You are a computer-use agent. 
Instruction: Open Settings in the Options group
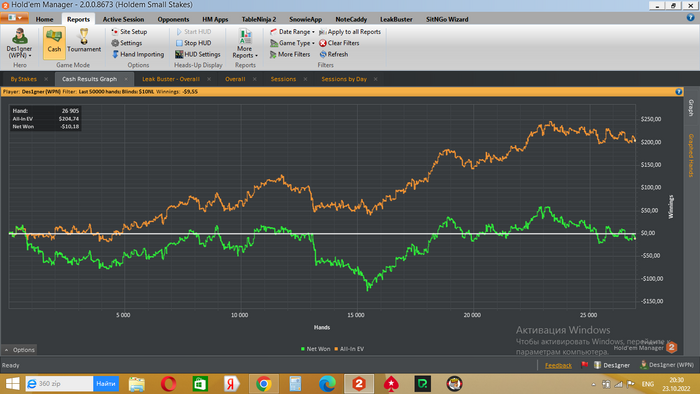click(x=127, y=43)
